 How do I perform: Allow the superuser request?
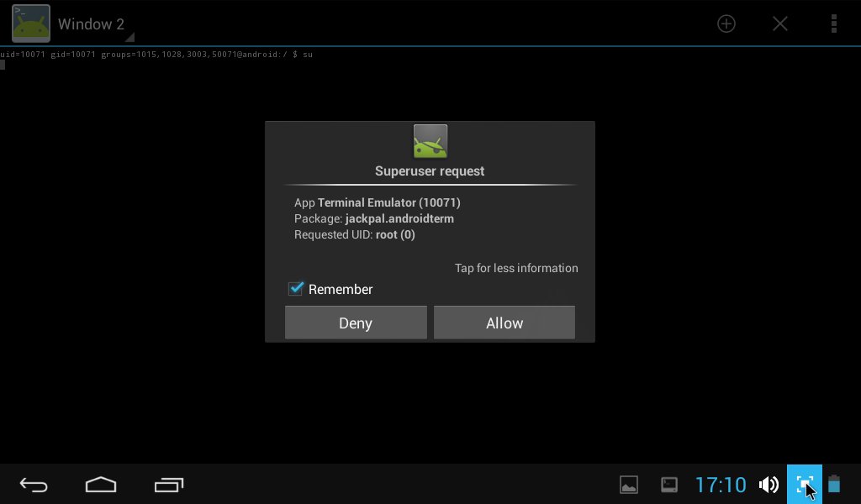pyautogui.click(x=504, y=323)
